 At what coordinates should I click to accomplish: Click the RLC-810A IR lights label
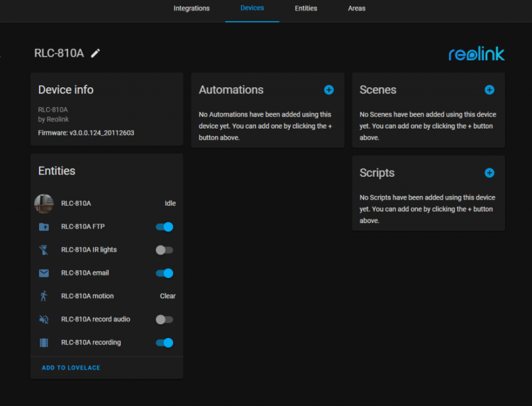pyautogui.click(x=89, y=250)
